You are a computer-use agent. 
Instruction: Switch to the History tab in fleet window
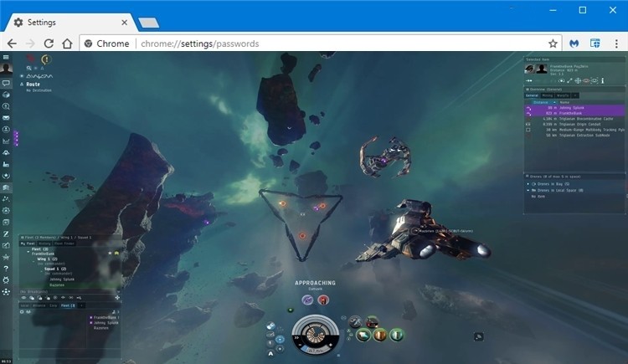tap(44, 244)
